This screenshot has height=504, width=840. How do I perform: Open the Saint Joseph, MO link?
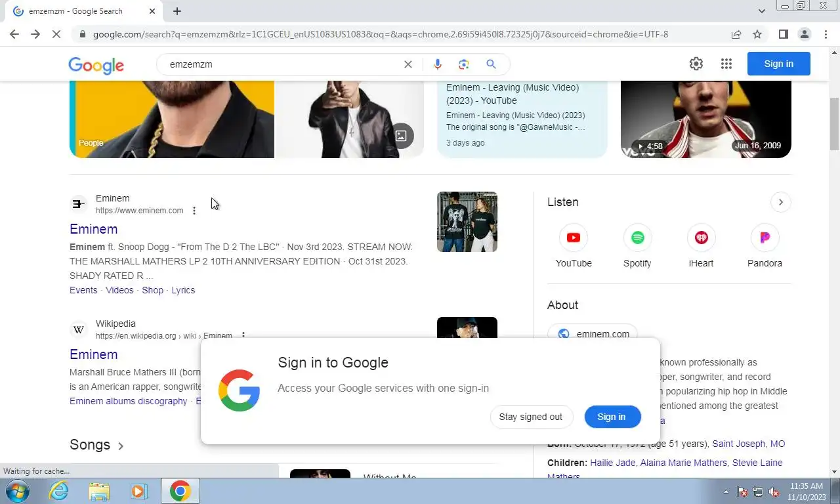[x=749, y=444]
